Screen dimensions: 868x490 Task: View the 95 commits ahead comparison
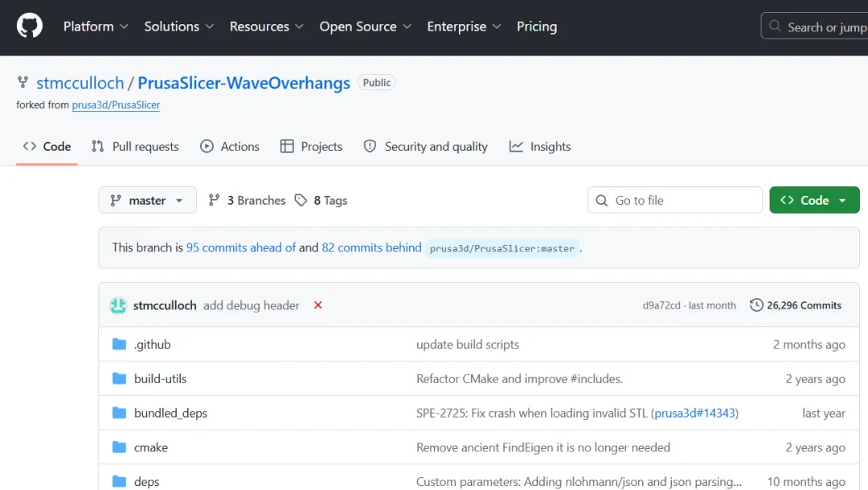(241, 247)
